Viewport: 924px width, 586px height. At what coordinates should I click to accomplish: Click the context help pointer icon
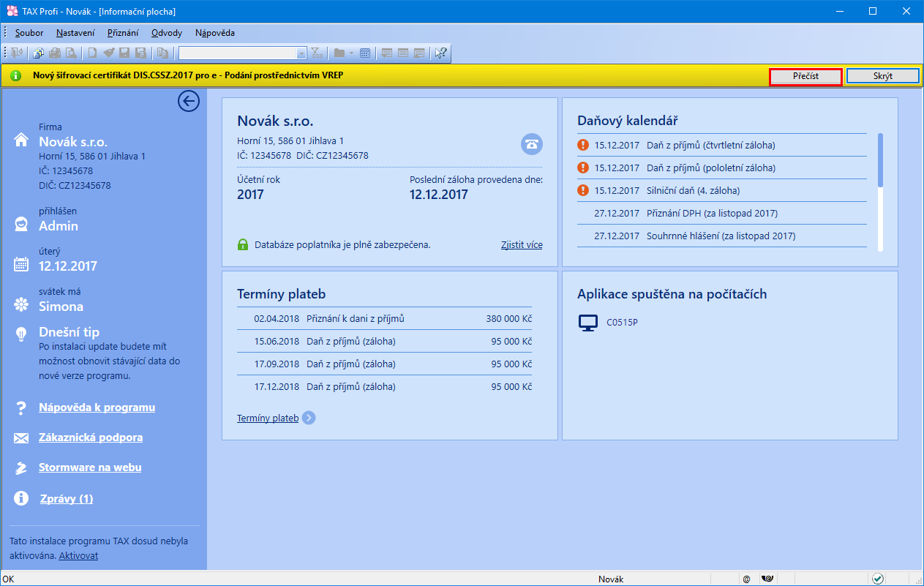point(440,53)
